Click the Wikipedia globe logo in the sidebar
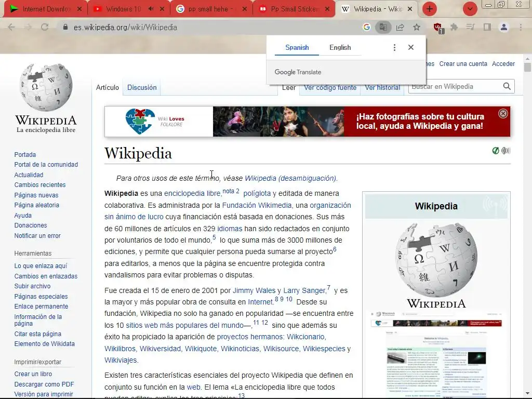The width and height of the screenshot is (532, 399). tap(46, 87)
